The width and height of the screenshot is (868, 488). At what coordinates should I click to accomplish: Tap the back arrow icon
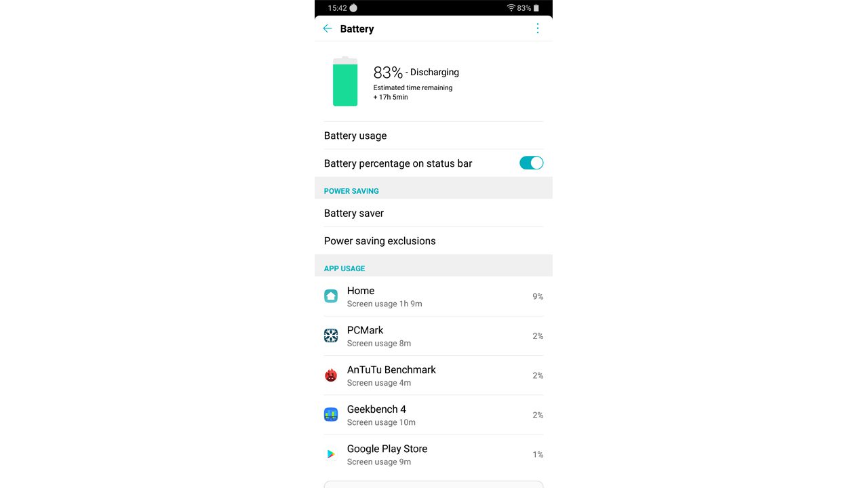[328, 28]
